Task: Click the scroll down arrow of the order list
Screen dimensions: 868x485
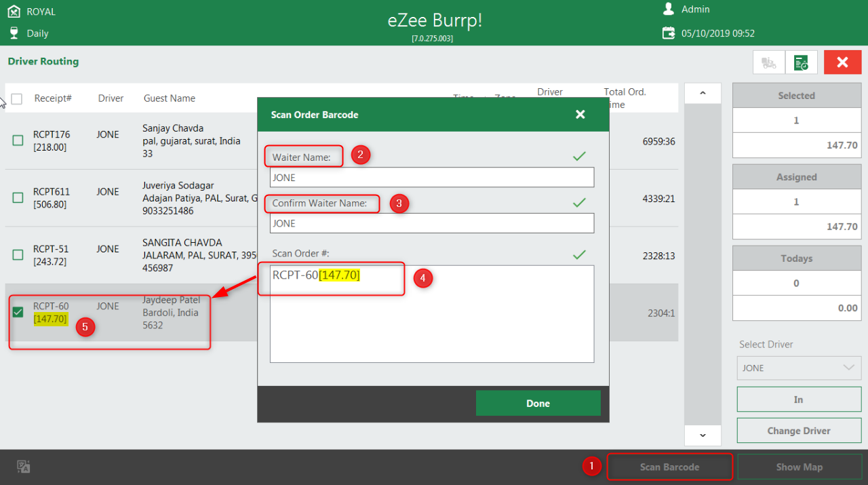Action: 703,435
